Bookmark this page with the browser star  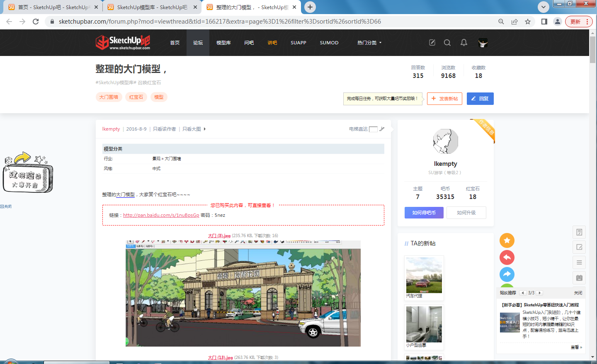pos(528,22)
